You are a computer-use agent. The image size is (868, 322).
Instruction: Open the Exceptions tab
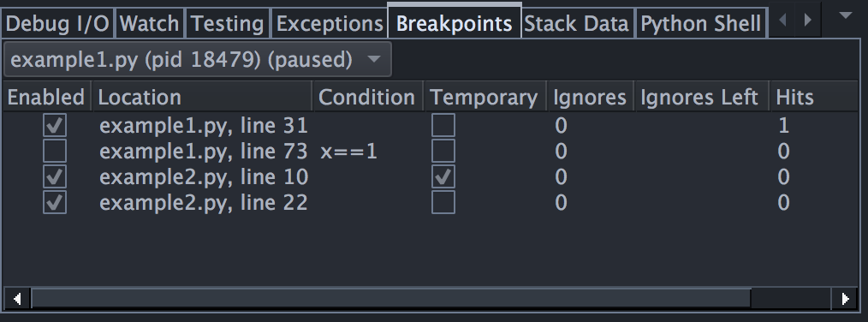330,24
